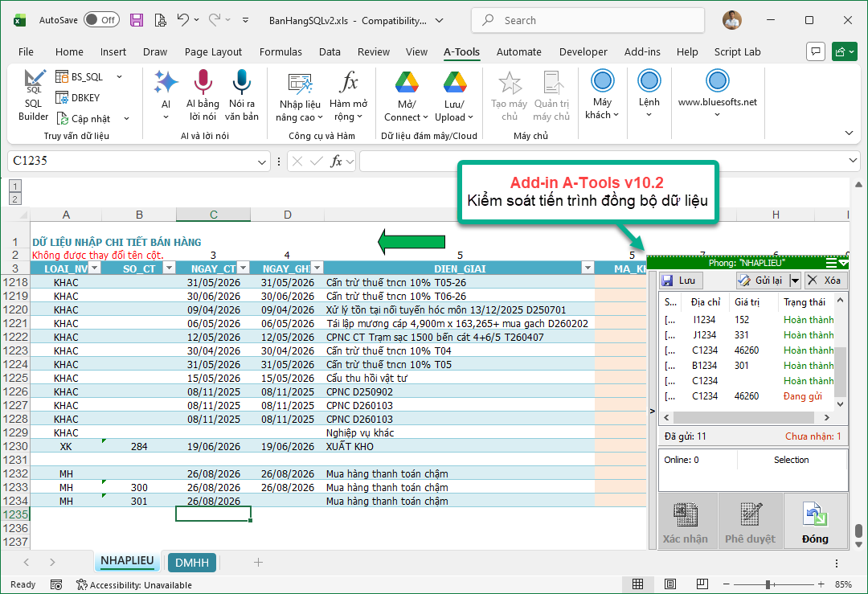The width and height of the screenshot is (868, 594).
Task: Start AI bằng lời nói microphone
Action: tap(203, 82)
